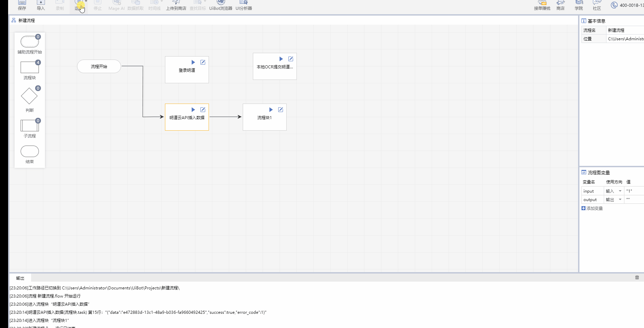Screen dimensions: 644x328
Task: Edit the 流程块1 block
Action: tap(281, 110)
